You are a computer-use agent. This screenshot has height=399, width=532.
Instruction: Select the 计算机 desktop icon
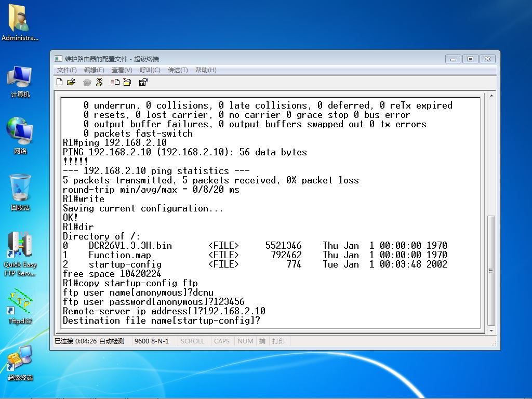(20, 82)
